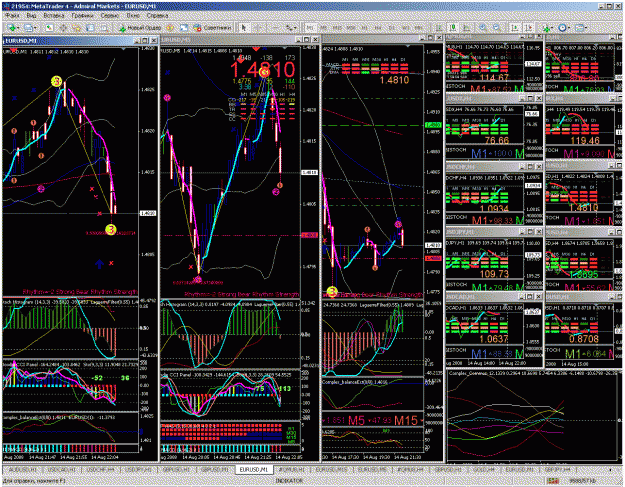The image size is (625, 487).
Task: Open the Data Window crosshair icon
Action: click(63, 28)
